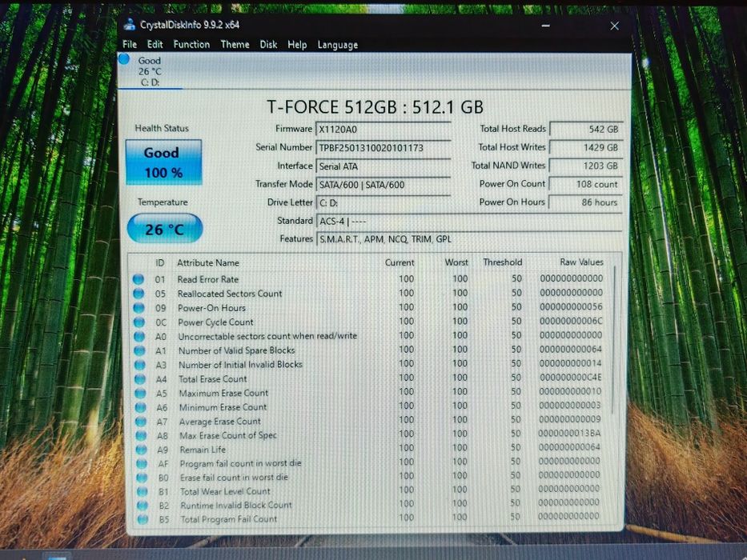Screen dimensions: 747x560
Task: Click the T-FORCE 512GB : 512.1 GB title
Action: (375, 107)
